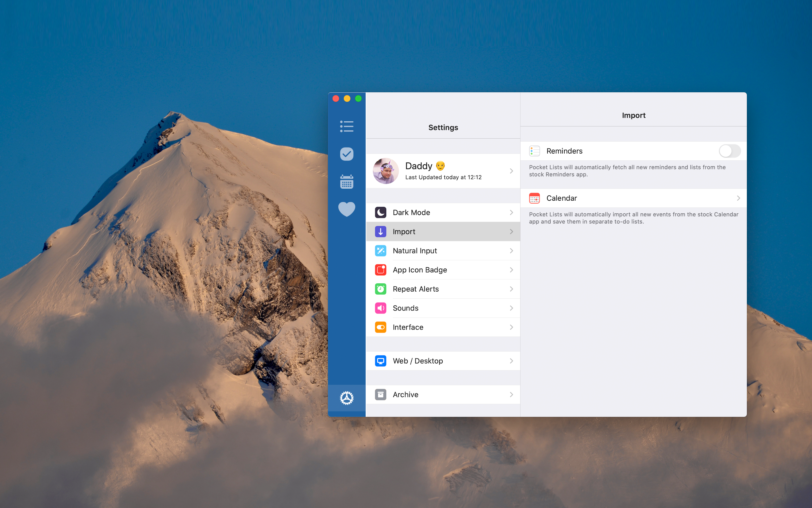Screen dimensions: 812x508
Task: Click the chevron on the Archive row
Action: pyautogui.click(x=511, y=395)
